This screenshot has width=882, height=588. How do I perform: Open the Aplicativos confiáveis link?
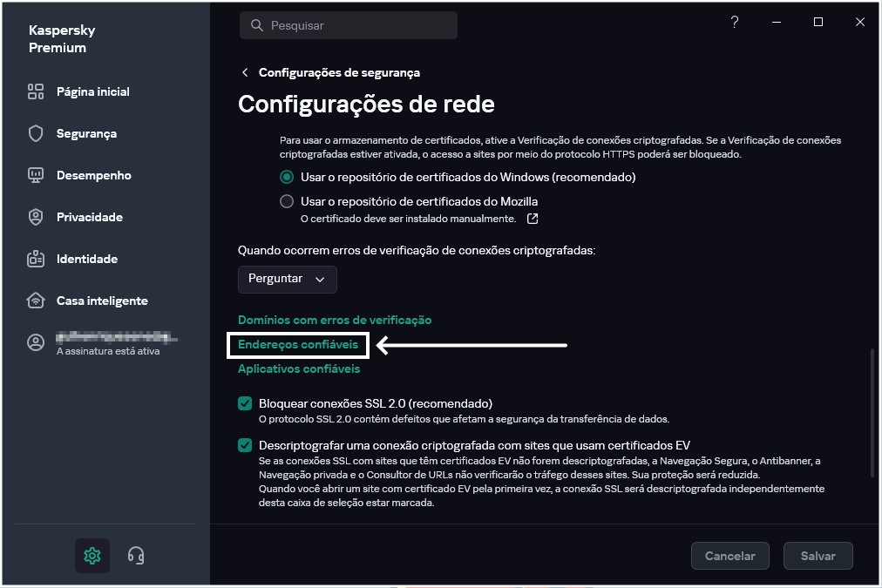click(x=299, y=368)
